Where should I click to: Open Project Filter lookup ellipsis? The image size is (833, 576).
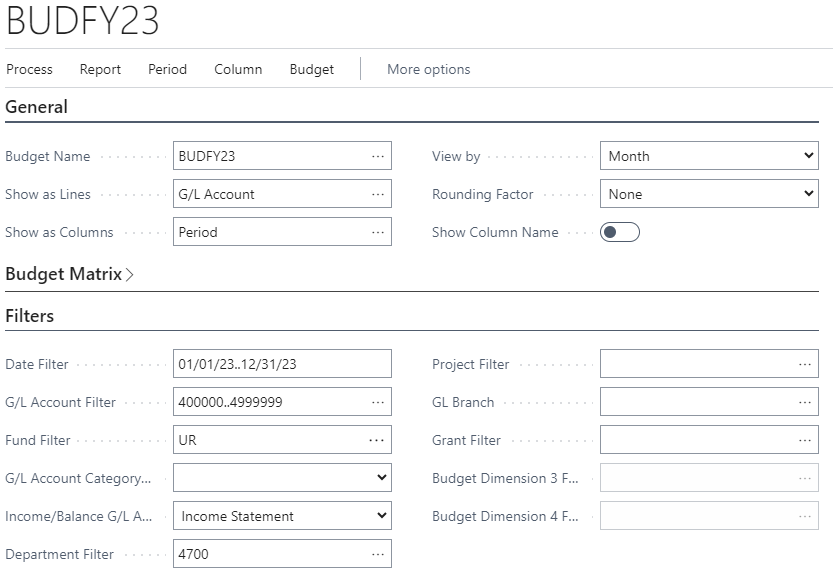pos(804,364)
